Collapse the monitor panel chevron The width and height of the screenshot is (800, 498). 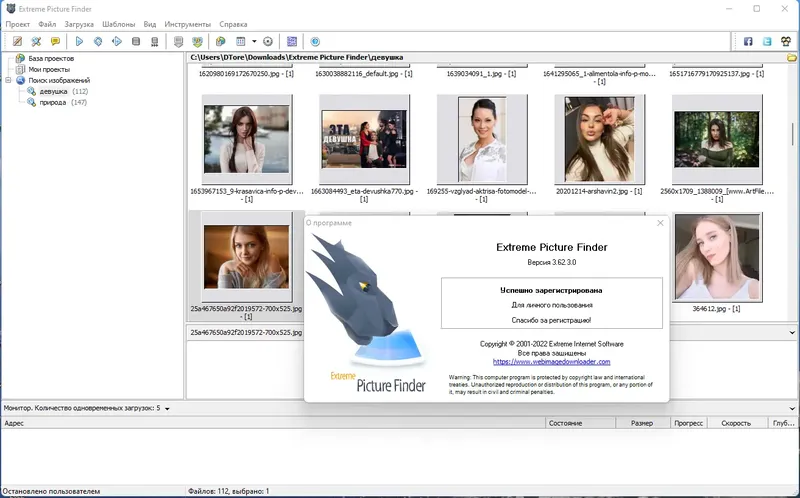[x=792, y=409]
